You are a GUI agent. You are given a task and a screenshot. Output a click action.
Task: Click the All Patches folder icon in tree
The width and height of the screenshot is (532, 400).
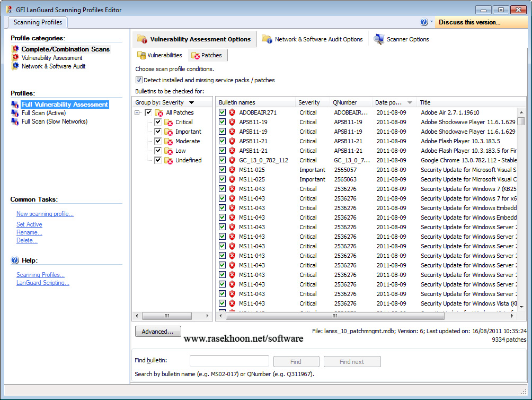click(159, 113)
